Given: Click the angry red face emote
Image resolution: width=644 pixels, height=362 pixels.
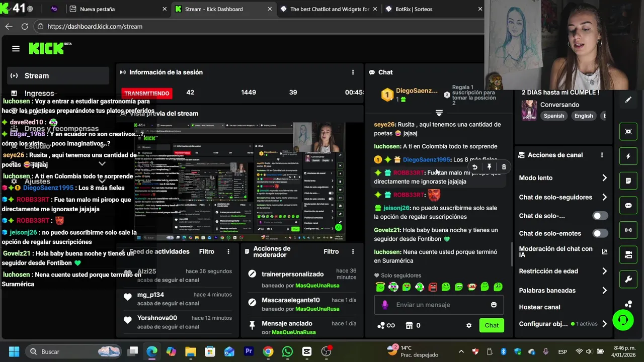Looking at the screenshot, I should click(433, 287).
